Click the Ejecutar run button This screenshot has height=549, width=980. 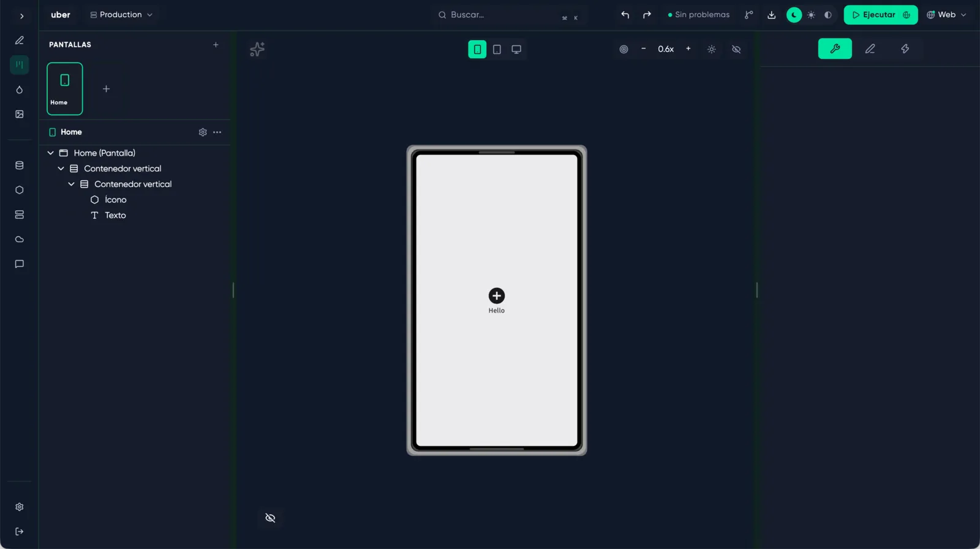click(x=881, y=15)
